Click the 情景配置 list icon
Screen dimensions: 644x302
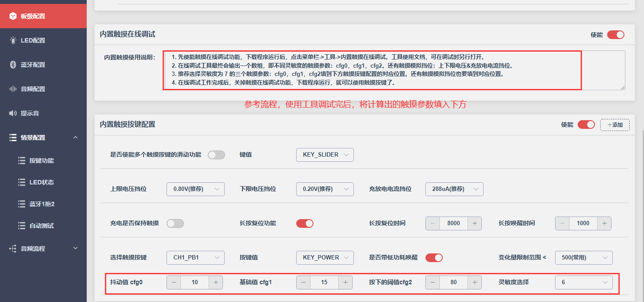click(13, 138)
